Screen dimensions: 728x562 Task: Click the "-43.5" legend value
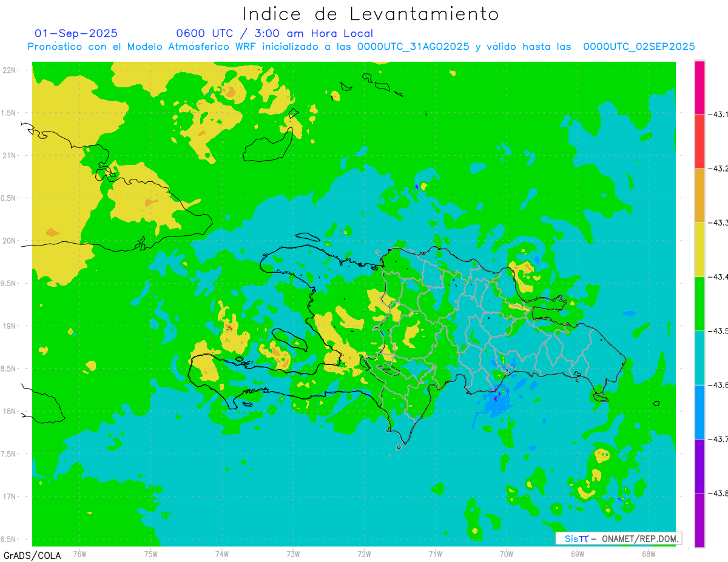[718, 330]
